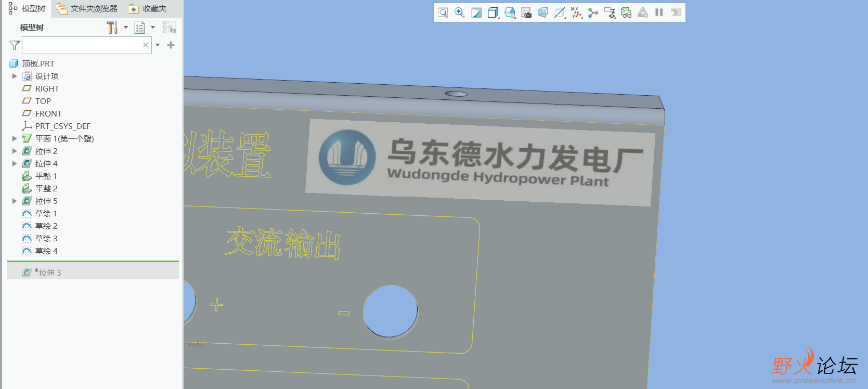Viewport: 868px width, 389px height.
Task: Open the annotation display icon
Action: 610,12
